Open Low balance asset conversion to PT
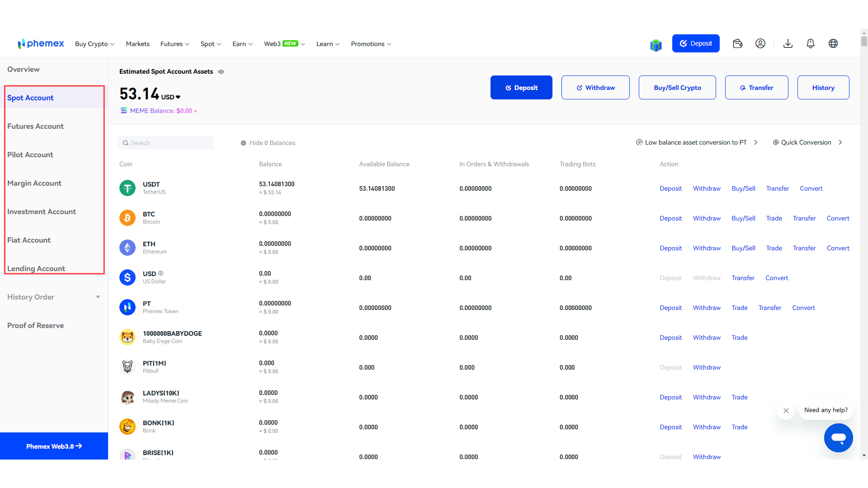The width and height of the screenshot is (868, 488). point(697,142)
